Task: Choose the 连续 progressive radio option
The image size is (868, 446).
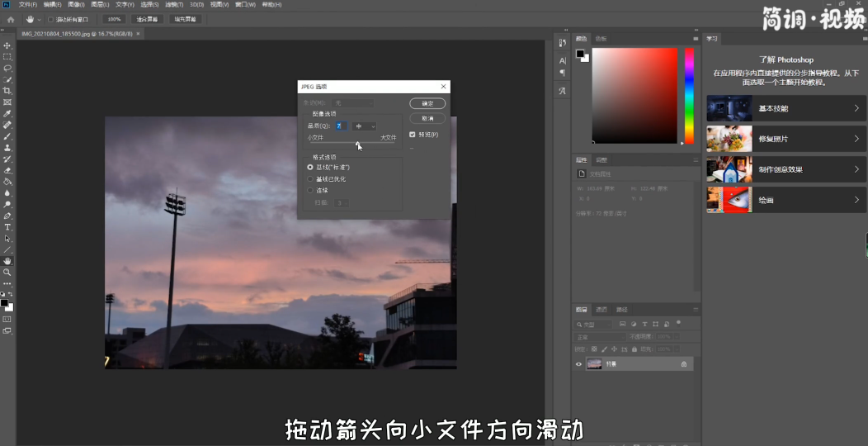Action: pyautogui.click(x=310, y=190)
